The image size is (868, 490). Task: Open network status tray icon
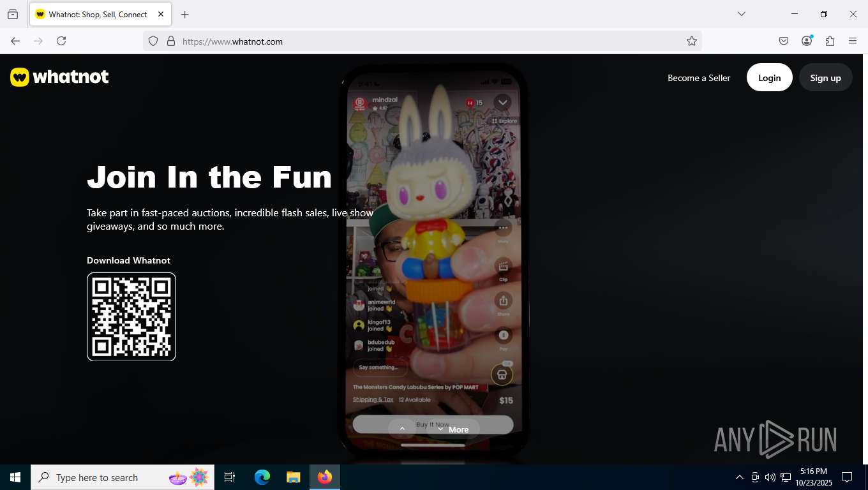point(786,477)
